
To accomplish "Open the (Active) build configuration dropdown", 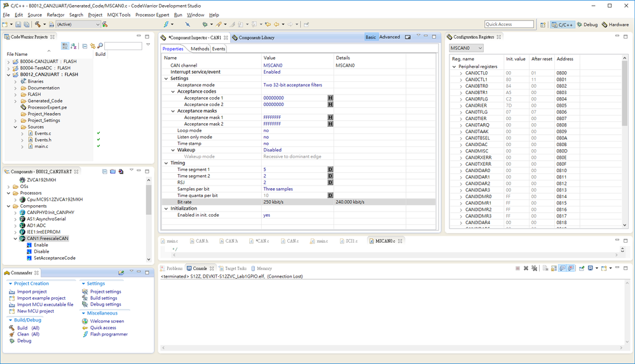I will pyautogui.click(x=78, y=24).
